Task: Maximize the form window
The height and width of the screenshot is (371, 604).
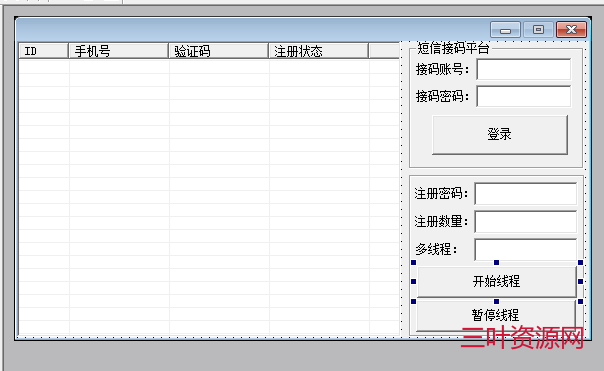Action: tap(538, 30)
